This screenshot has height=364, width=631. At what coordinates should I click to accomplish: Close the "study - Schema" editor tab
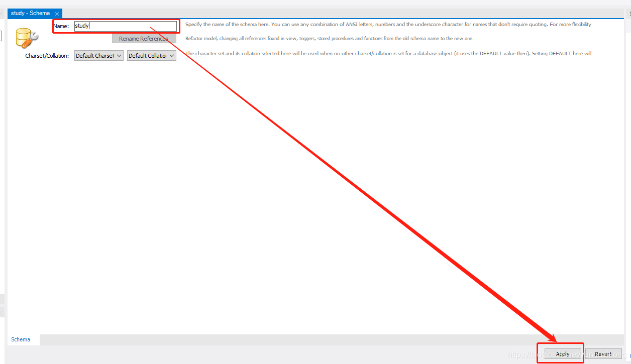pyautogui.click(x=57, y=13)
